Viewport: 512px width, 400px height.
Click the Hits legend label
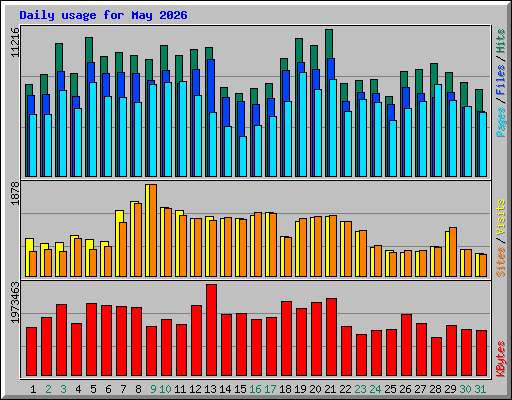(501, 41)
